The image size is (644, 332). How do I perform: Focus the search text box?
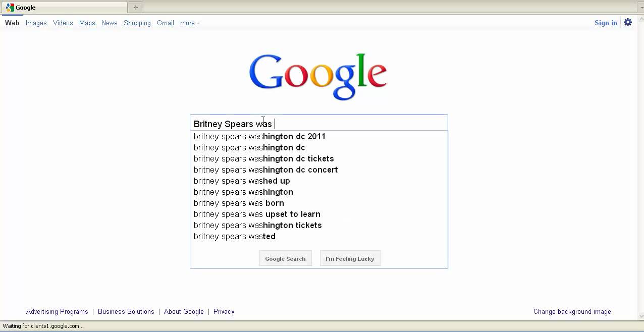point(353,124)
